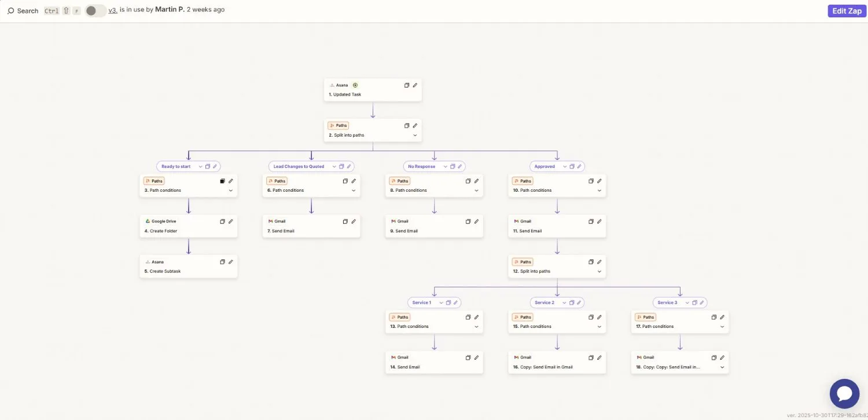Expand step 2 Split into paths chevron
The height and width of the screenshot is (420, 868).
pyautogui.click(x=415, y=136)
